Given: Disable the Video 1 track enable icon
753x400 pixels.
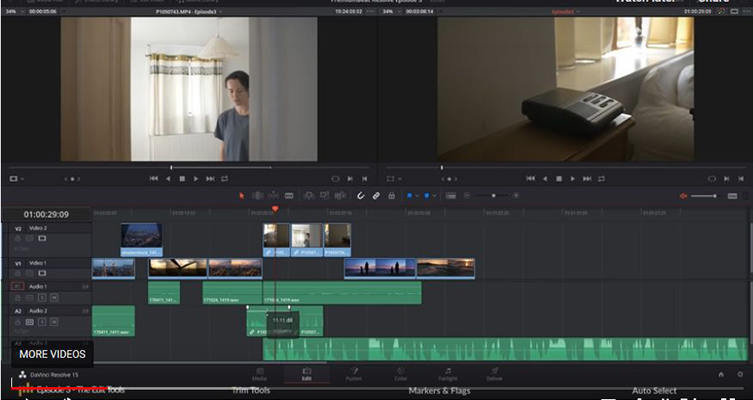Looking at the screenshot, I should coord(42,273).
